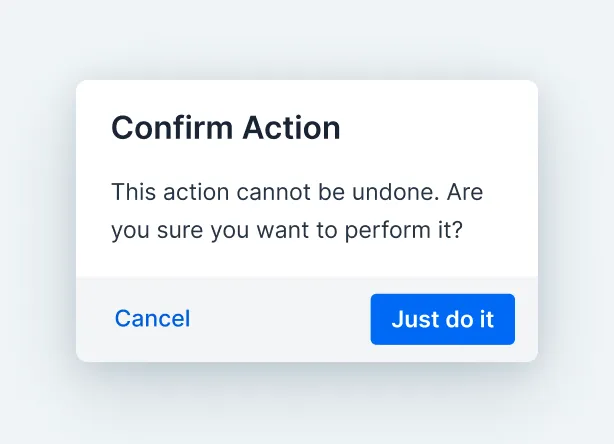Click the Confirm Action dialog title
614x444 pixels.
pos(225,128)
